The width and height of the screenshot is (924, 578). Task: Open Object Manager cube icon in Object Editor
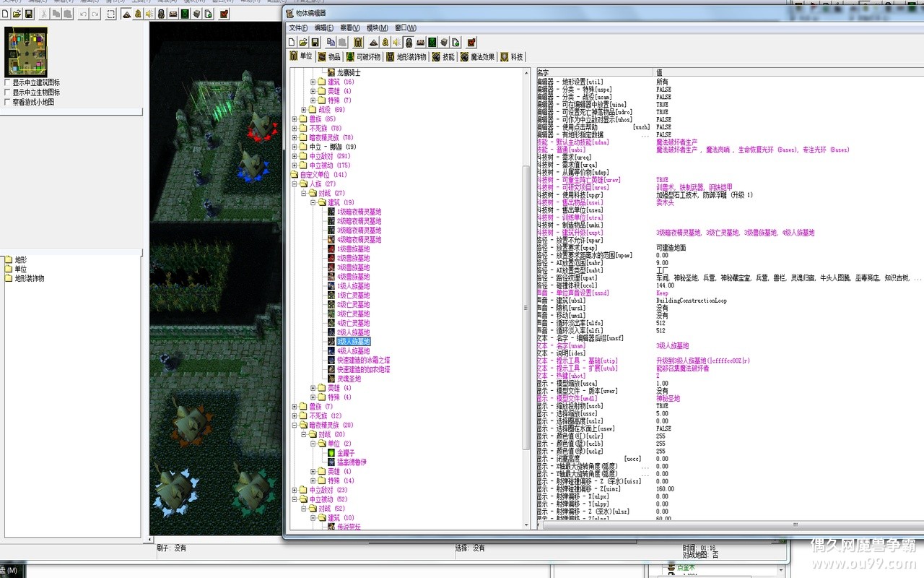coord(444,42)
